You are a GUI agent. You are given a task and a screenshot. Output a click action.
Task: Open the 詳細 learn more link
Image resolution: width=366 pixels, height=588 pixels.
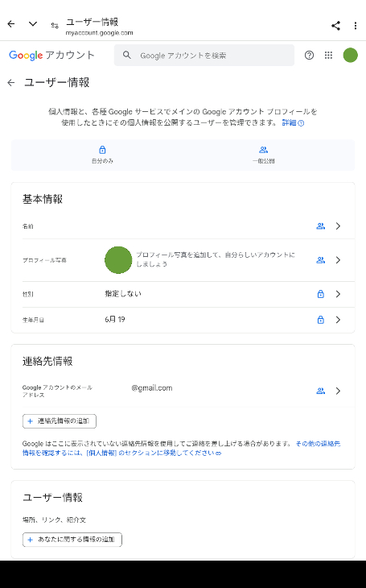293,122
